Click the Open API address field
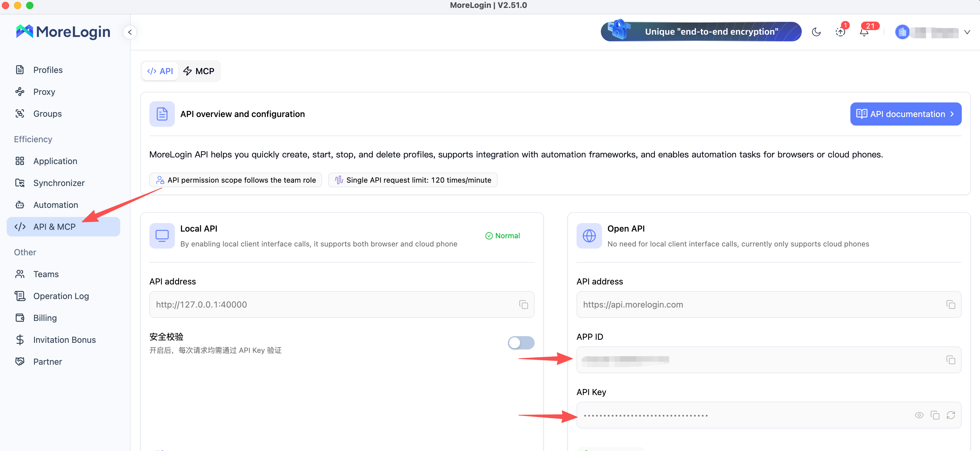Viewport: 980px width, 451px height. point(768,305)
